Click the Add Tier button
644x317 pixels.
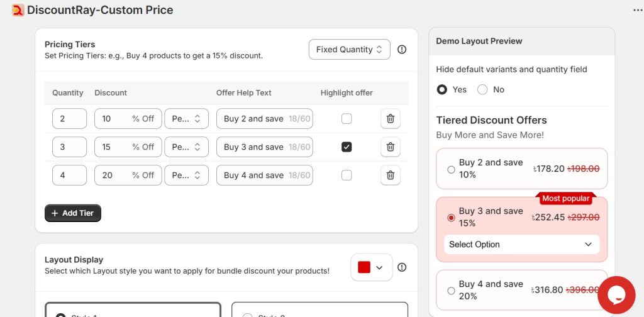tap(73, 213)
